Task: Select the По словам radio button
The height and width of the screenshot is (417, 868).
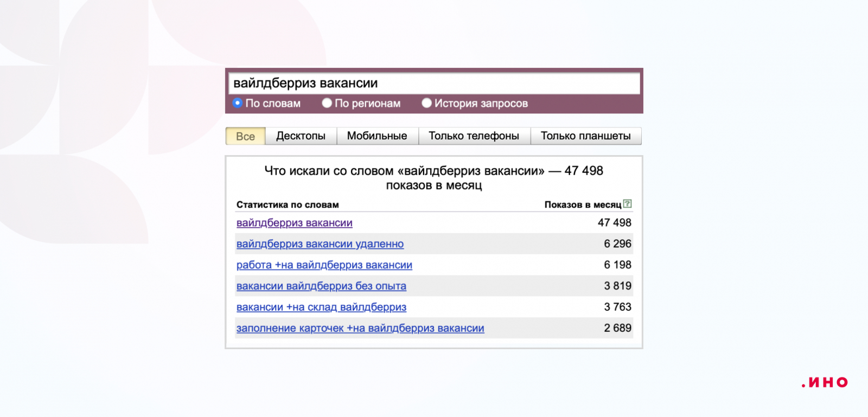Action: 237,103
